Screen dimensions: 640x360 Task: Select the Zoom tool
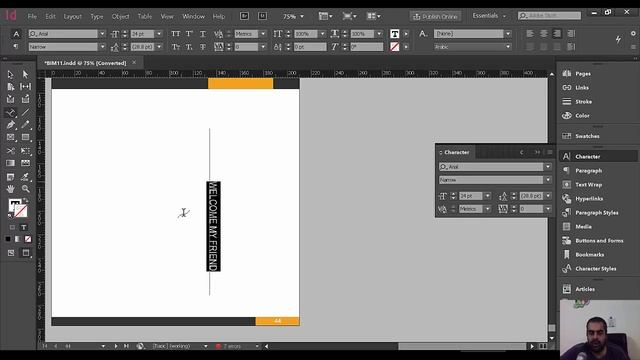point(25,189)
